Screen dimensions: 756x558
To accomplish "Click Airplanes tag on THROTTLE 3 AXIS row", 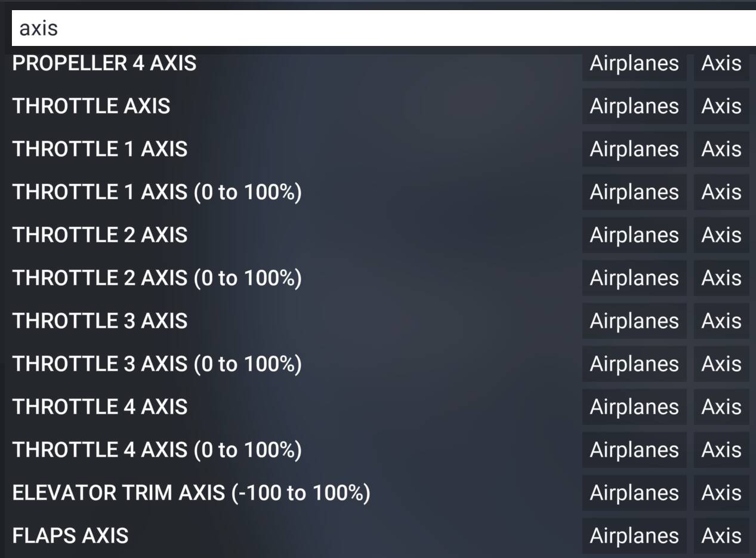I will pos(634,321).
